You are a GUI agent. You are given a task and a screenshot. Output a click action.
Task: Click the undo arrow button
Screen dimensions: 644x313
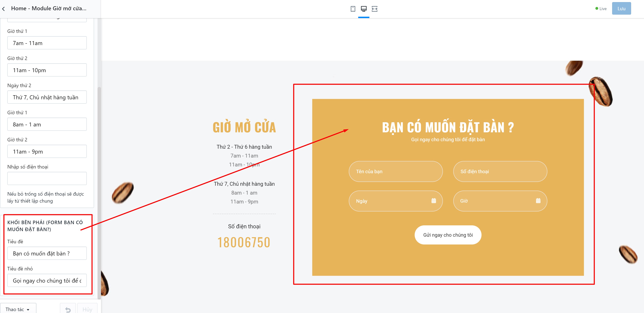click(x=68, y=309)
